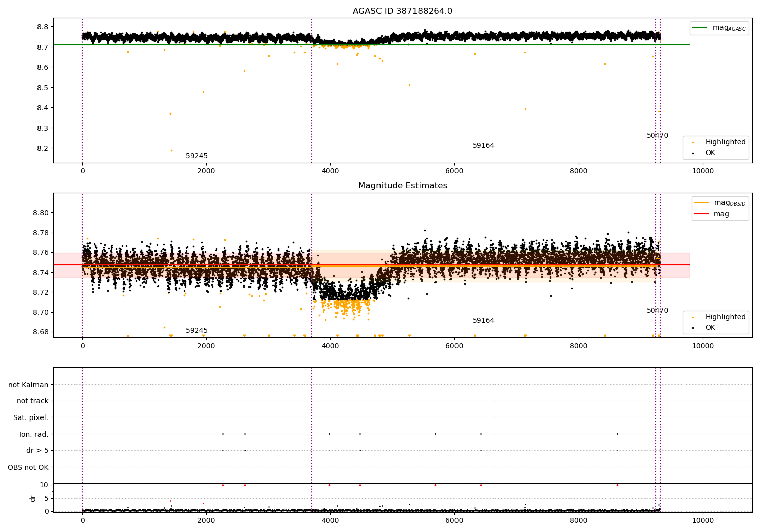Viewport: 760px width, 532px height.
Task: Click the mag OBSID legend label
Action: pos(730,203)
